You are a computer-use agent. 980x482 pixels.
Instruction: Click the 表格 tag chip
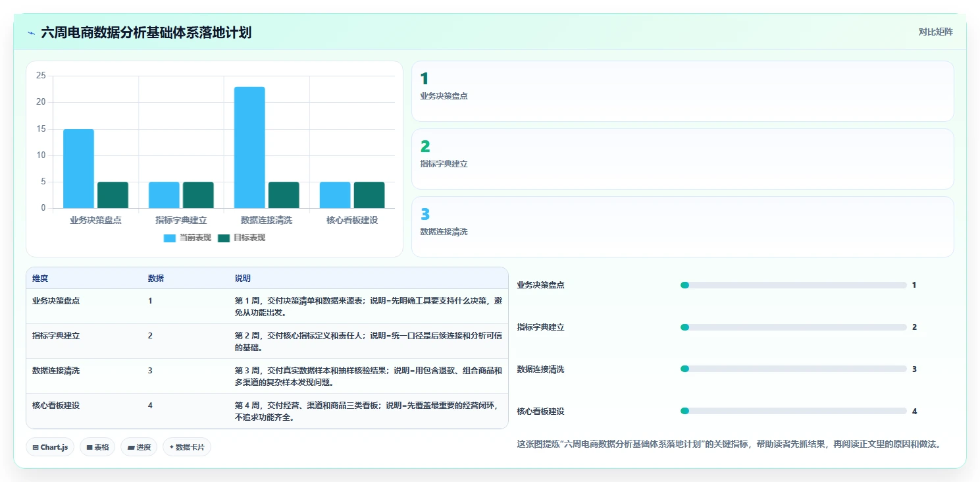(97, 447)
